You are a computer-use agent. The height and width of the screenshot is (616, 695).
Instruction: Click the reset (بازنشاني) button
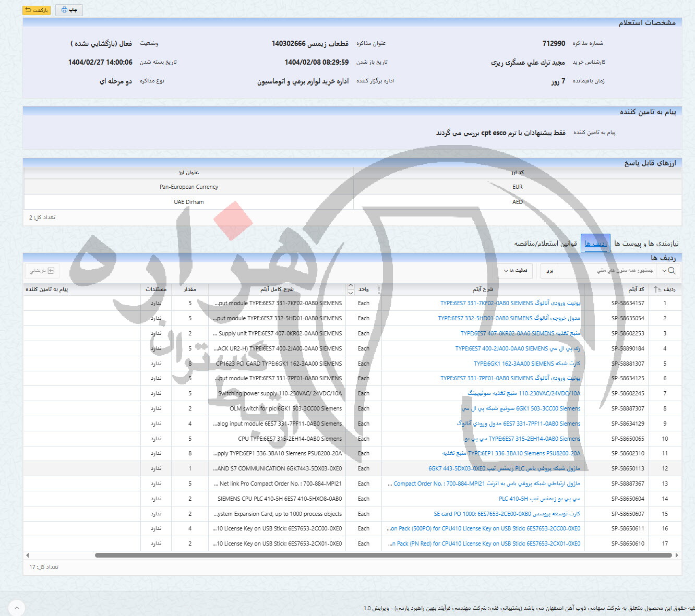[x=42, y=271]
